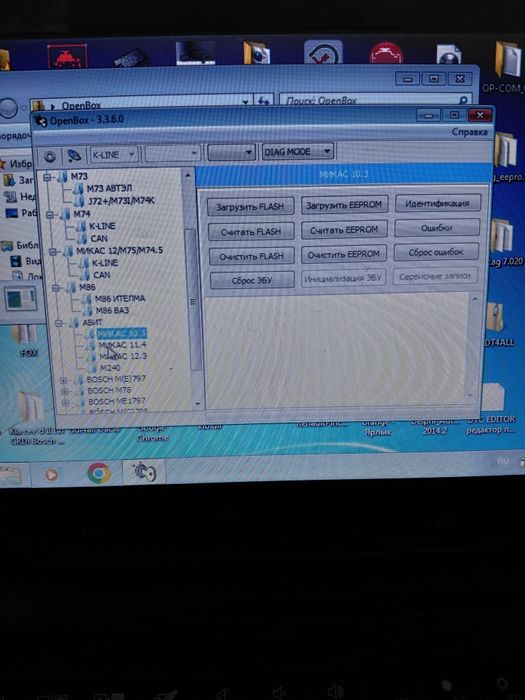Open the K-LINE interface dropdown

coord(114,154)
